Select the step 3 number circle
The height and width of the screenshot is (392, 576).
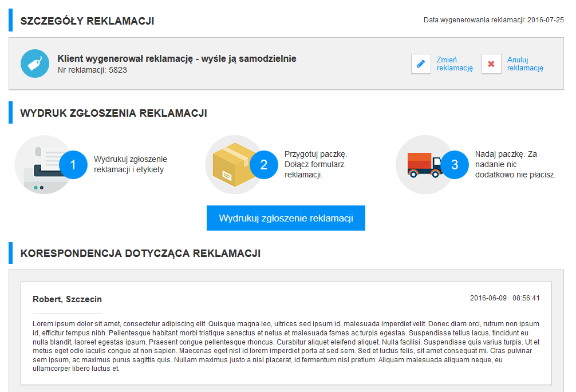click(455, 165)
